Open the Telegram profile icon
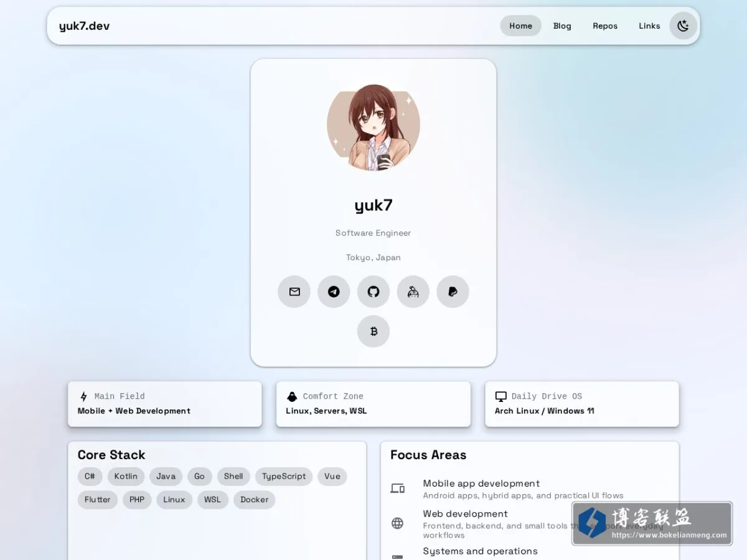 coord(334,291)
